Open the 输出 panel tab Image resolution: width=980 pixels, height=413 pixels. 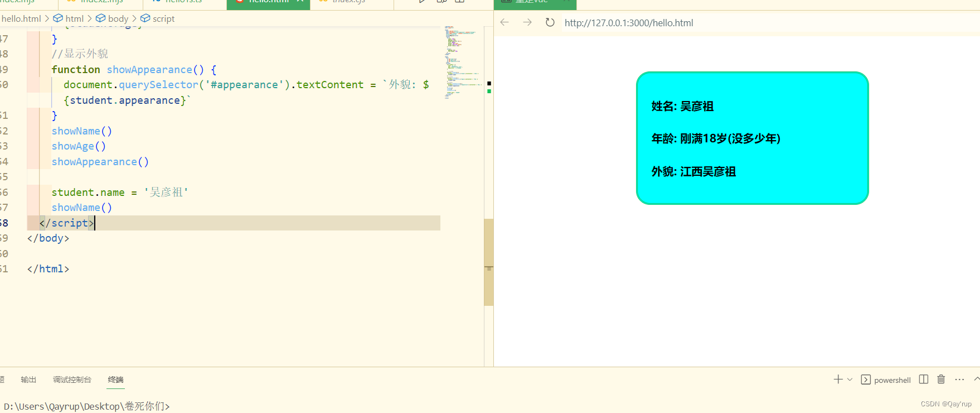28,380
